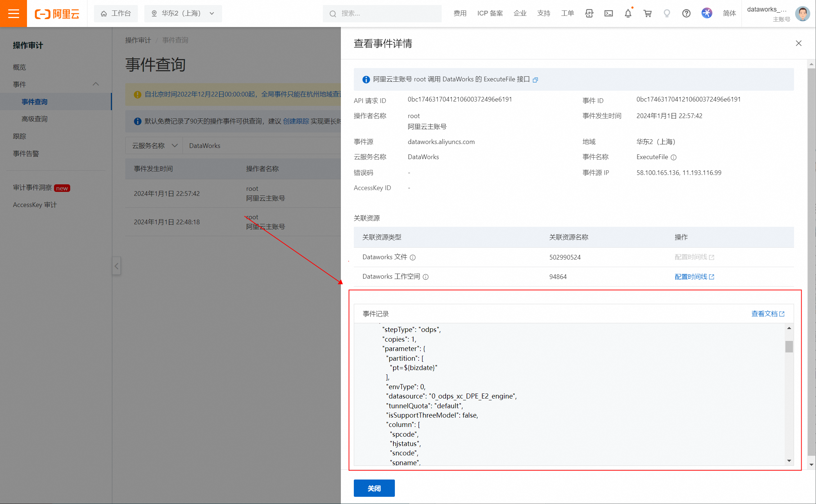Copy the ExecuteFile interface description icon
This screenshot has height=504, width=816.
point(535,80)
